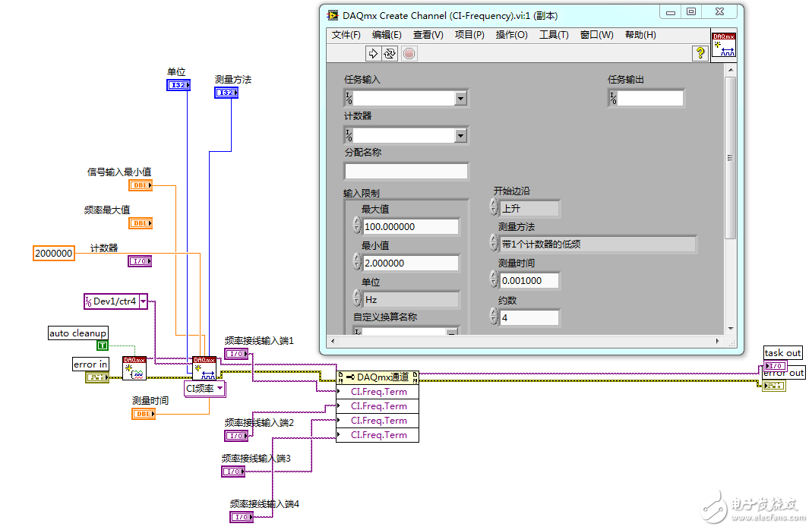Open the Dev1/ctr4 channel dropdown
Screen dimensions: 812x530
pyautogui.click(x=143, y=301)
